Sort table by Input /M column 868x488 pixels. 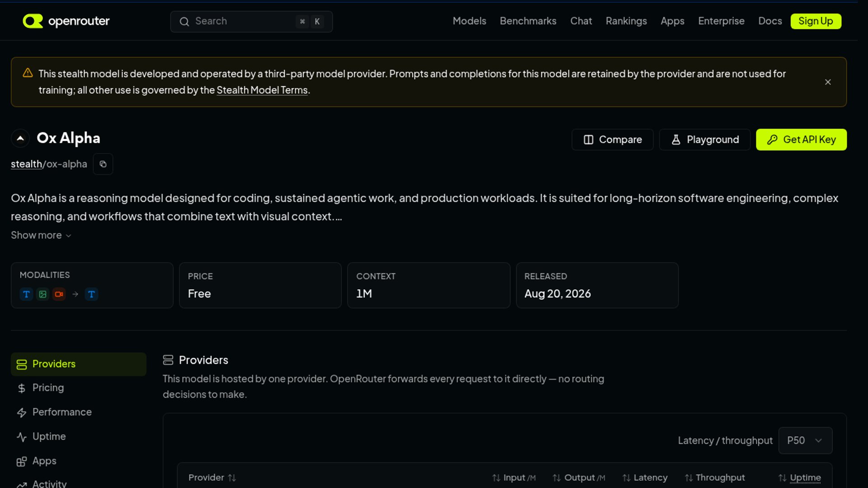click(514, 478)
